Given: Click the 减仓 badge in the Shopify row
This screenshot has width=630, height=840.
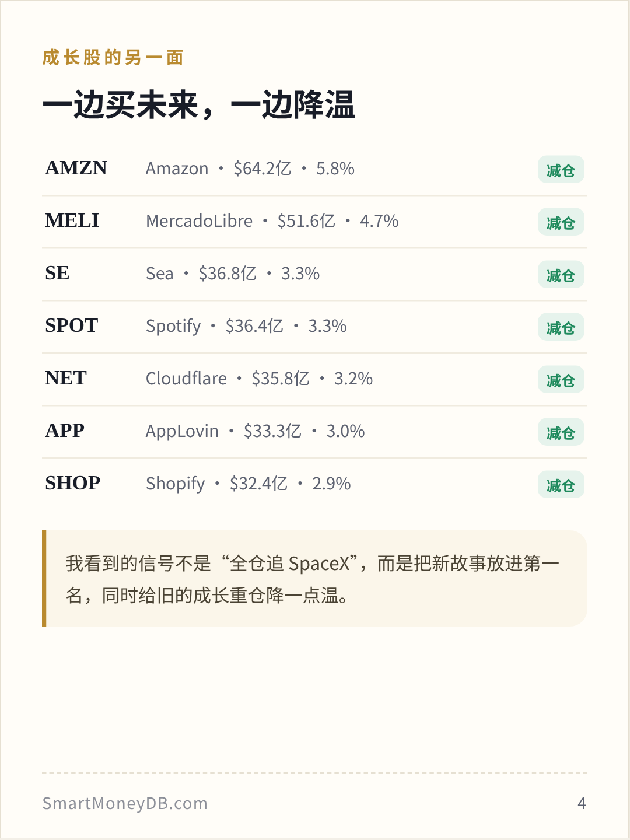Looking at the screenshot, I should [x=561, y=485].
